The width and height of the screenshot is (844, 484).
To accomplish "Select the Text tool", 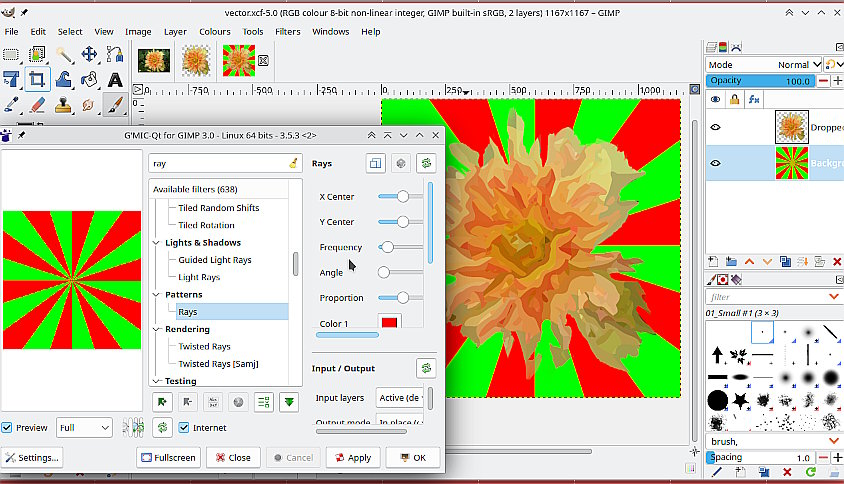I will [115, 80].
